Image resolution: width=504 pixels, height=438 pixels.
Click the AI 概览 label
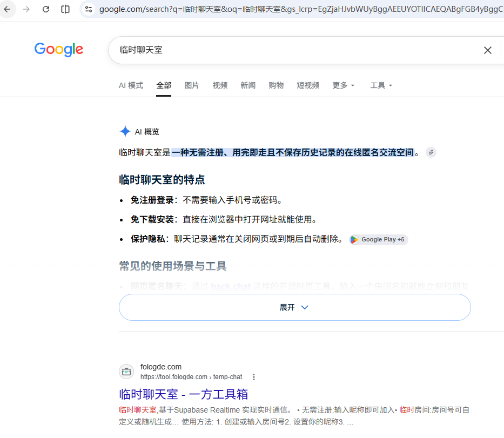click(x=147, y=132)
